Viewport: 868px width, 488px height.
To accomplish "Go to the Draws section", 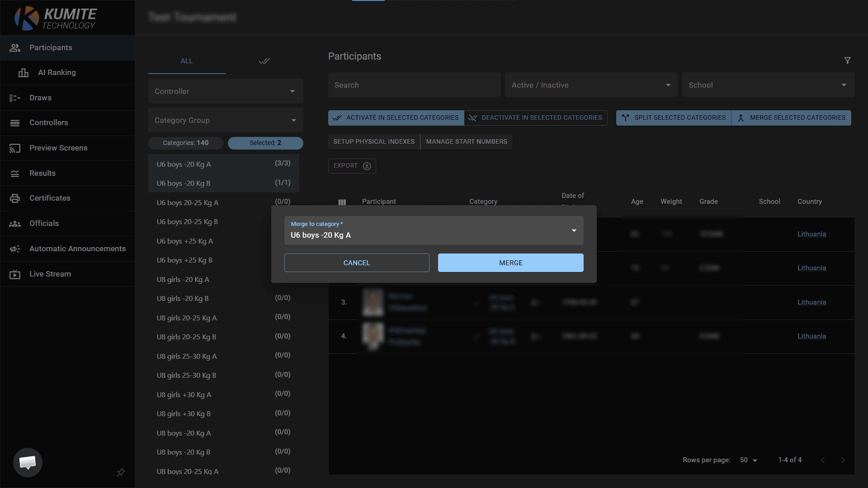I will (x=40, y=98).
